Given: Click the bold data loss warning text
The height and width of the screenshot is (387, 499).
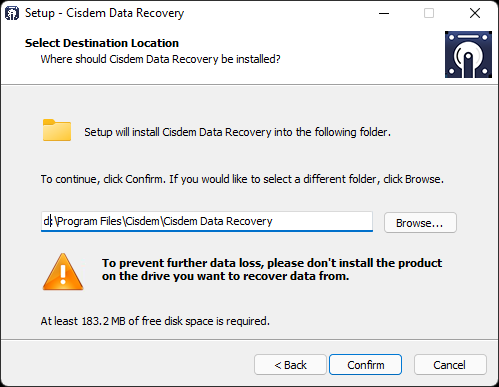Looking at the screenshot, I should [x=272, y=269].
